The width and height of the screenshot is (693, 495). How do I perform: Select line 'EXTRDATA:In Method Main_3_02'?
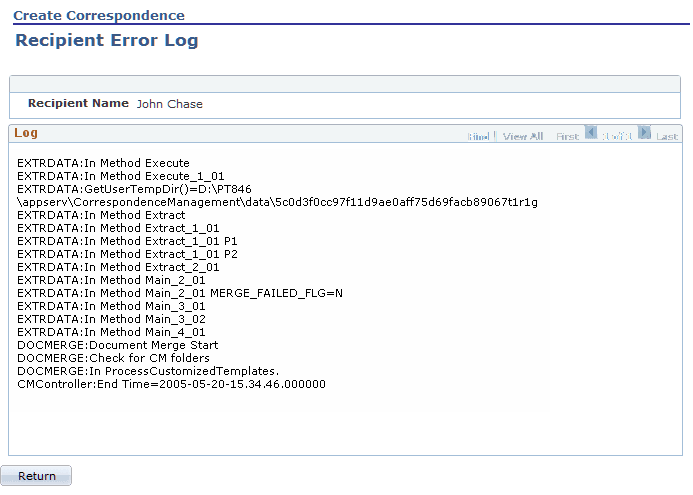111,319
